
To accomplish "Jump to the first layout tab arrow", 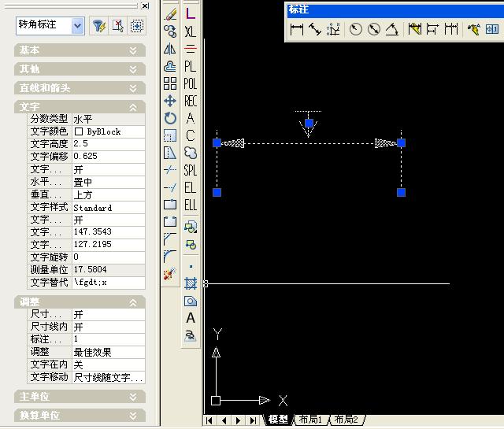I will pos(209,420).
